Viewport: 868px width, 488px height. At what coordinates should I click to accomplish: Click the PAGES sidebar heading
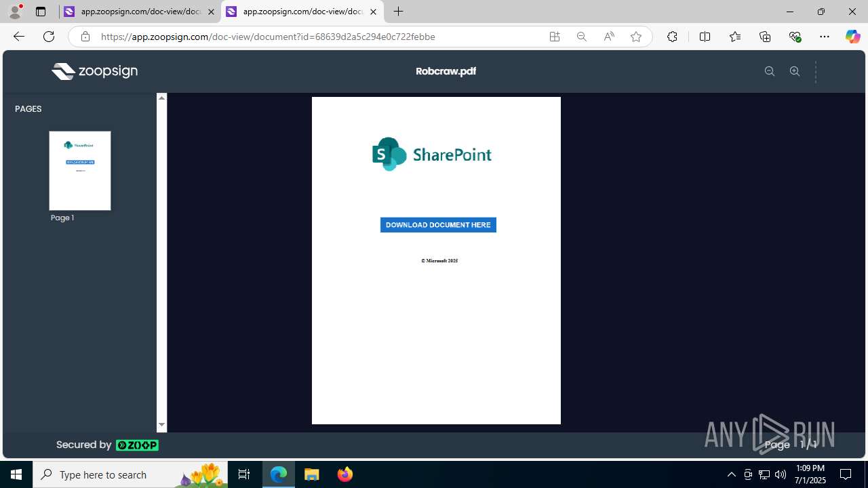coord(28,109)
